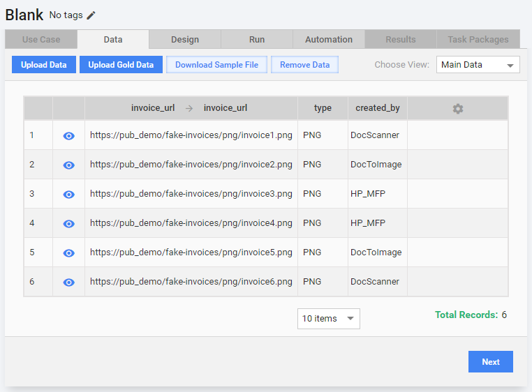Go to the Design tab
532x392 pixels.
tap(185, 39)
